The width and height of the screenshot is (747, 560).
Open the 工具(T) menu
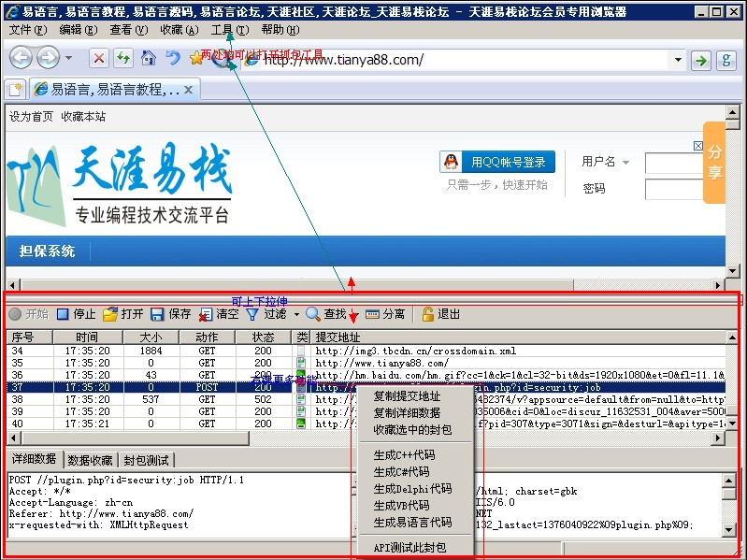[x=229, y=30]
